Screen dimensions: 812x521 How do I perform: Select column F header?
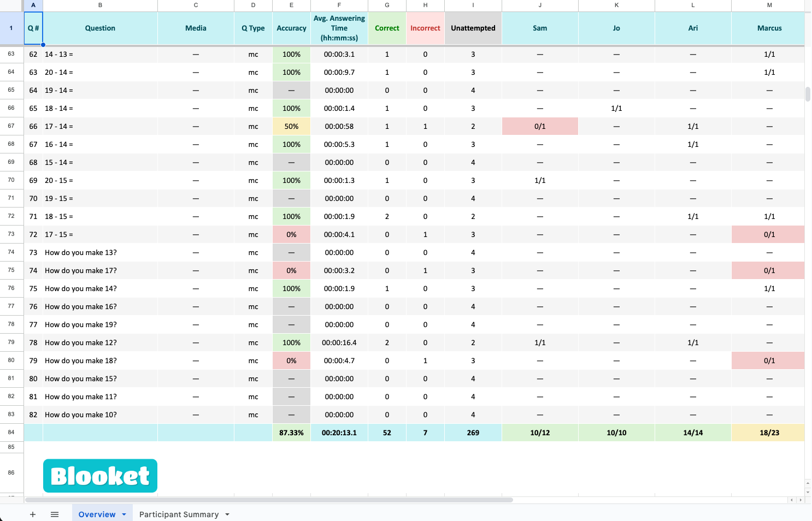pyautogui.click(x=339, y=5)
